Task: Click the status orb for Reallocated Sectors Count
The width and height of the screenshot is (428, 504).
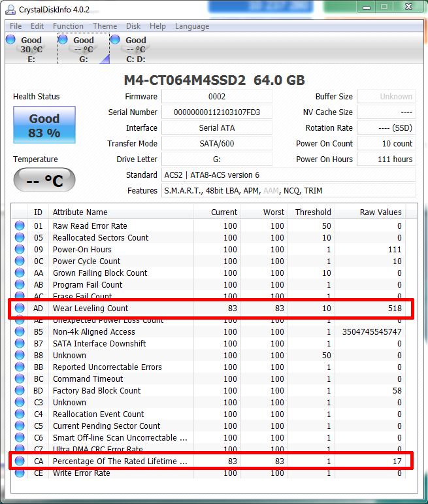Action: tap(20, 237)
